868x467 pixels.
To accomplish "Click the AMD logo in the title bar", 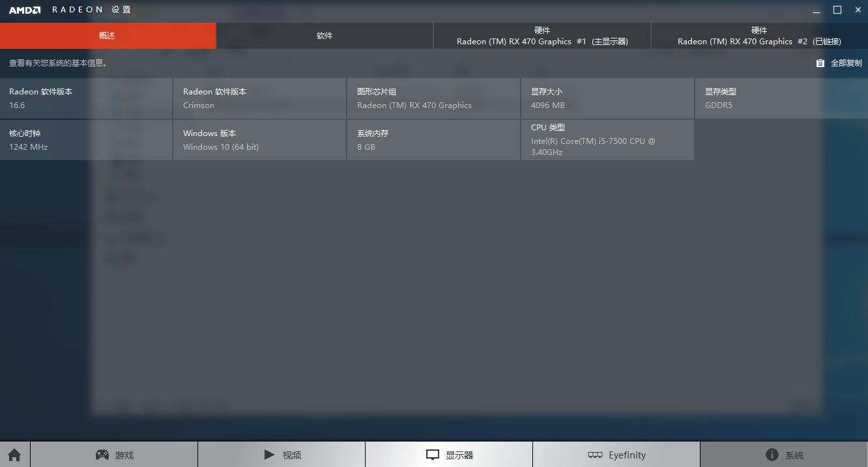I will click(x=25, y=10).
